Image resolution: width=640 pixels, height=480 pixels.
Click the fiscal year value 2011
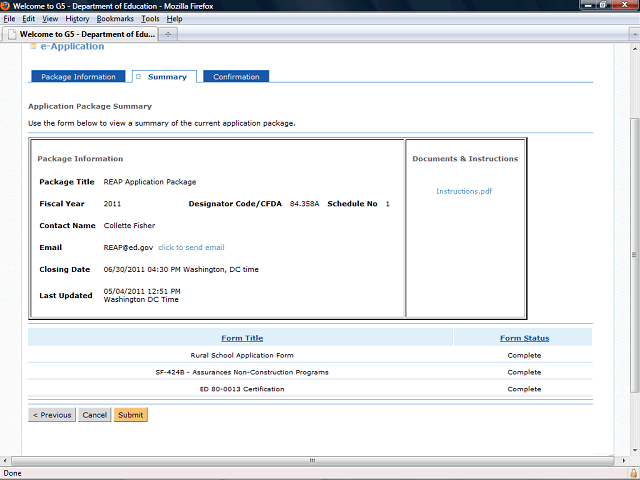point(112,204)
